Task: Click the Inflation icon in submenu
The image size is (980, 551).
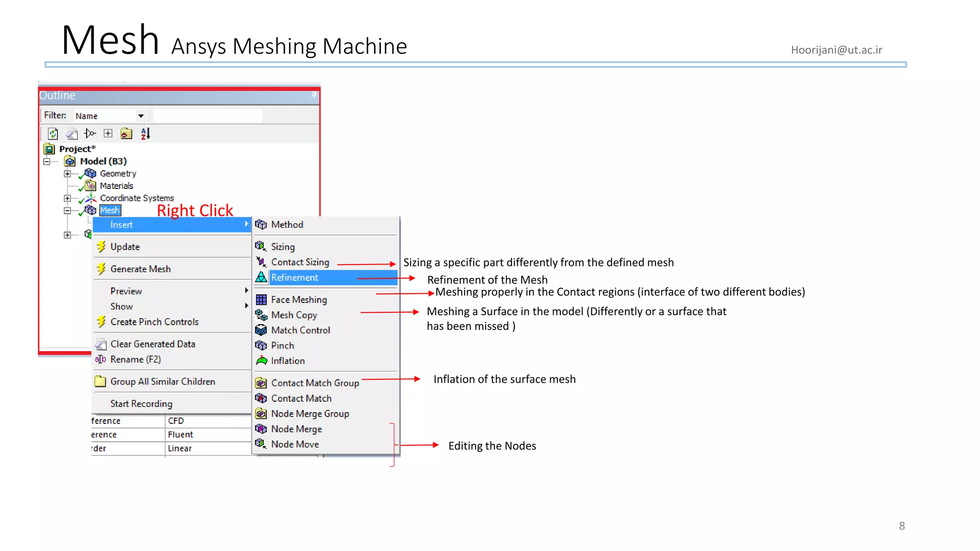Action: point(261,361)
